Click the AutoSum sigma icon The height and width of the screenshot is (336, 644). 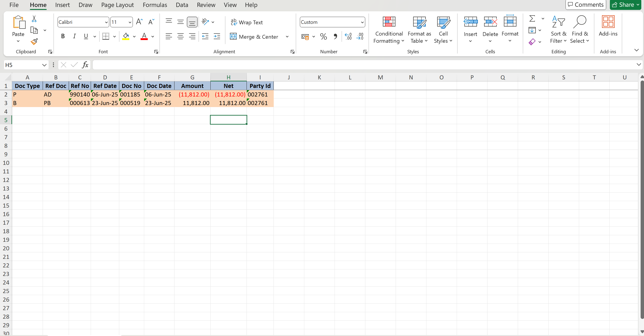click(532, 19)
